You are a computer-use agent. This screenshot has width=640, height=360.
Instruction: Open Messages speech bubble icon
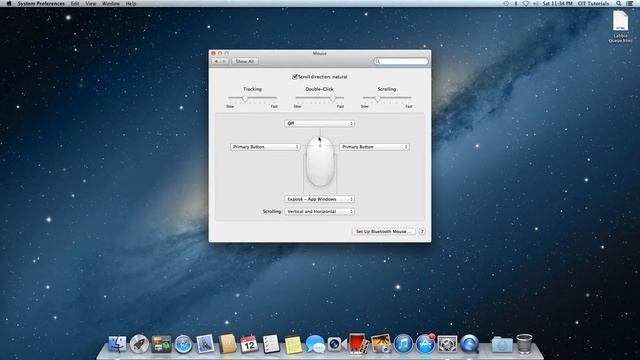[x=315, y=344]
